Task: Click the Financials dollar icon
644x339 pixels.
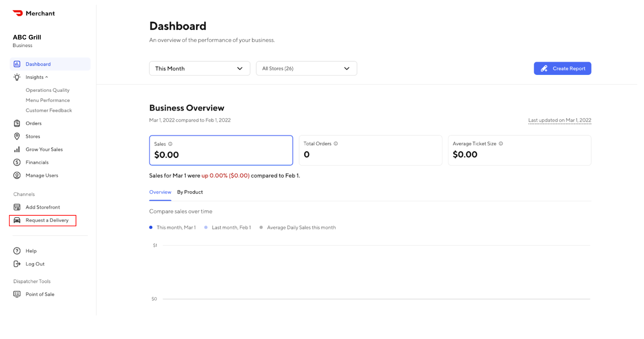Action: point(17,162)
